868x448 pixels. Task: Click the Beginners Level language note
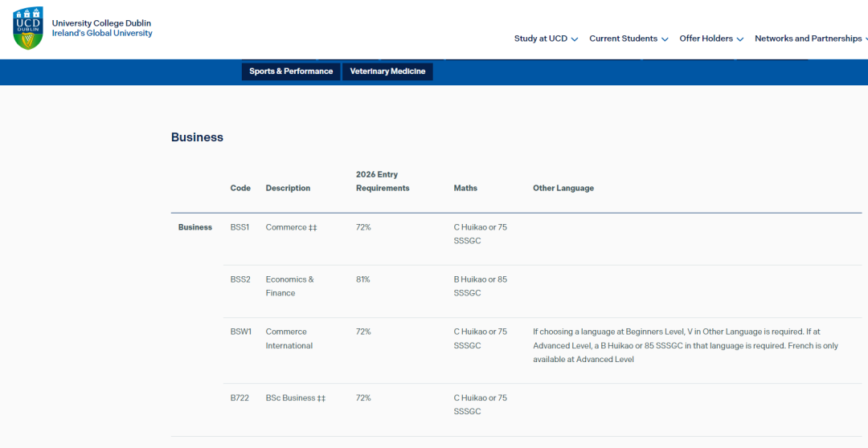coord(686,345)
